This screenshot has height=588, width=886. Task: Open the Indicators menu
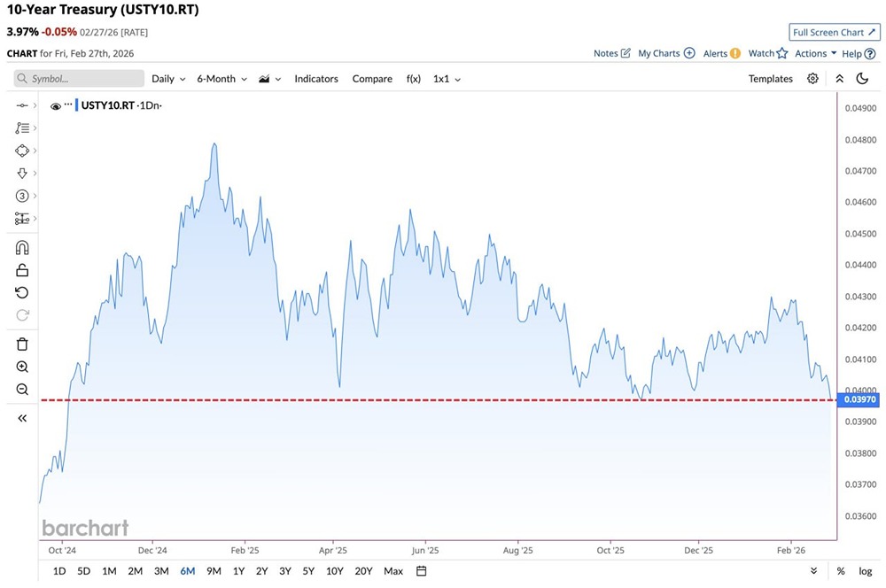[316, 79]
